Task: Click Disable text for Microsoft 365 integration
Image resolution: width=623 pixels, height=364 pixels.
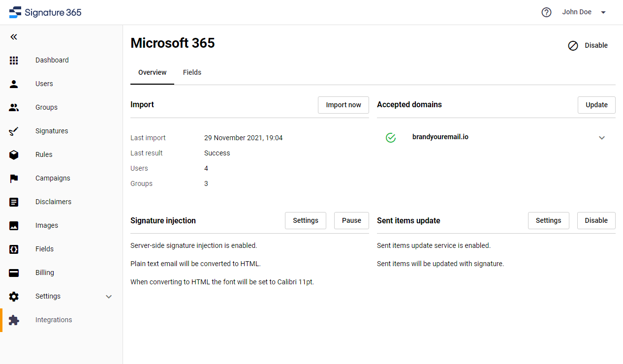Action: point(596,45)
